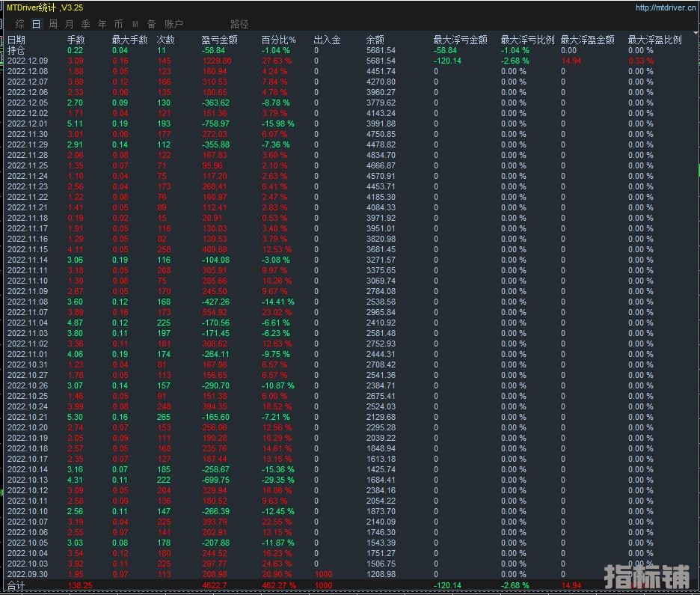
Task: Click the 最大浮盈金额 column header
Action: click(x=588, y=40)
